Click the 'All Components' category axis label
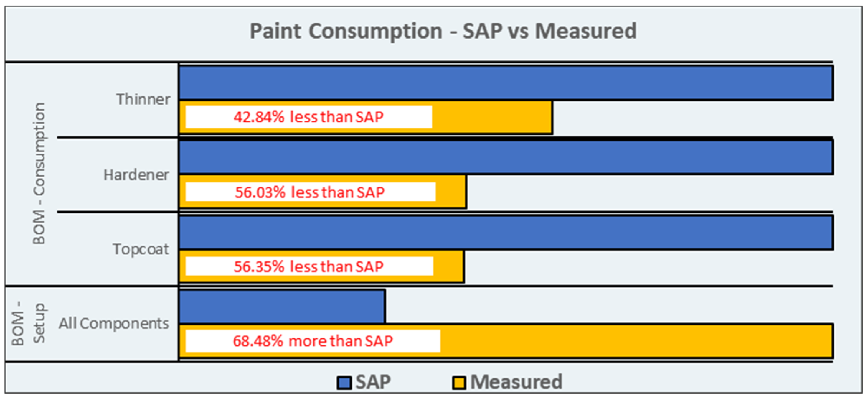This screenshot has width=868, height=400. pos(114,323)
